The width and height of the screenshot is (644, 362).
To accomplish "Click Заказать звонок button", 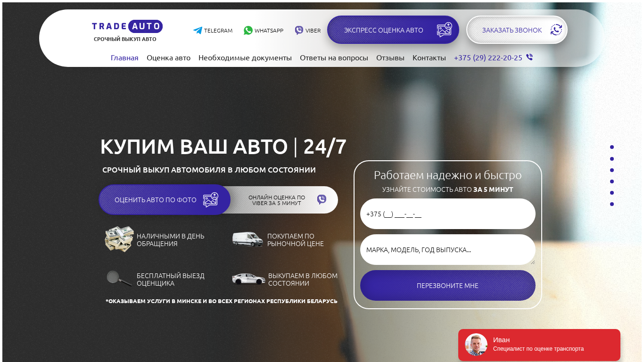I will [517, 30].
